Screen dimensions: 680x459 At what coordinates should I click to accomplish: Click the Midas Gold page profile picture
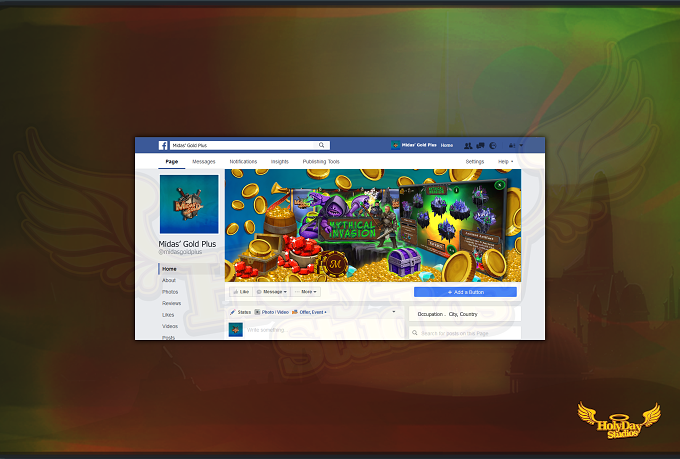[189, 204]
